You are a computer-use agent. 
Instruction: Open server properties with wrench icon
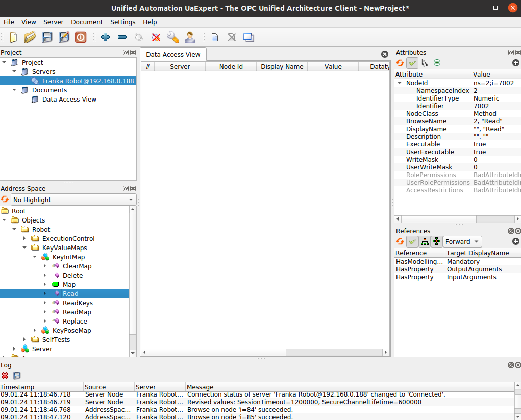pyautogui.click(x=173, y=37)
